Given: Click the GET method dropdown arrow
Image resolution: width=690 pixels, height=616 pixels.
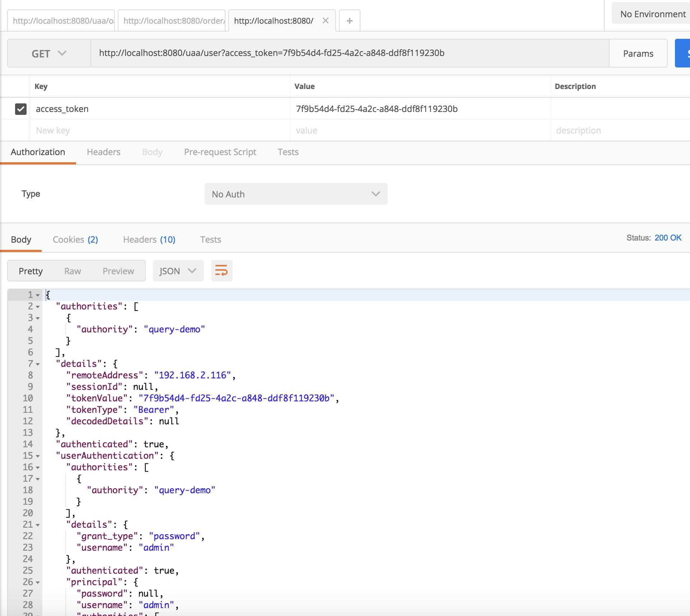Looking at the screenshot, I should [63, 53].
